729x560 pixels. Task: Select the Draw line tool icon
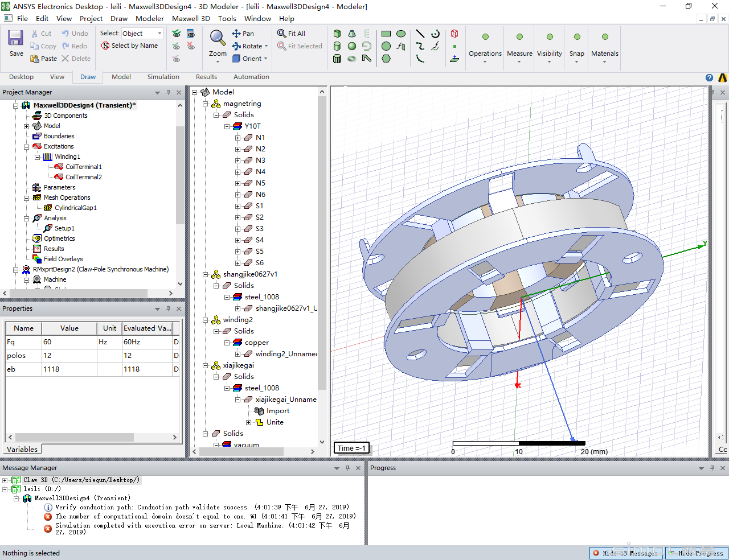[420, 34]
